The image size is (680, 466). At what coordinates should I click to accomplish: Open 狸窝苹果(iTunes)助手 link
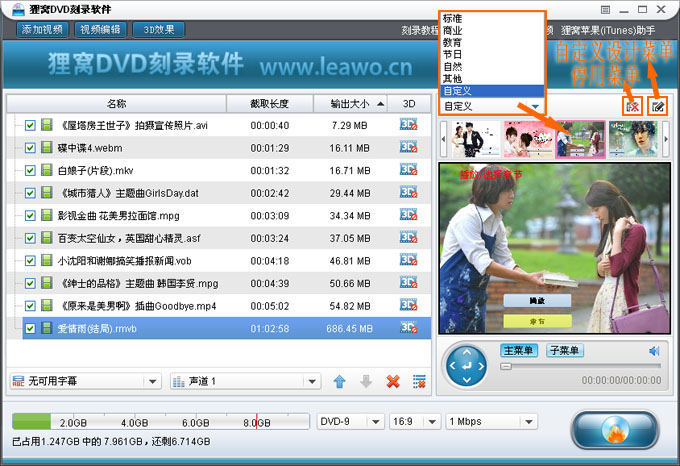tap(608, 30)
